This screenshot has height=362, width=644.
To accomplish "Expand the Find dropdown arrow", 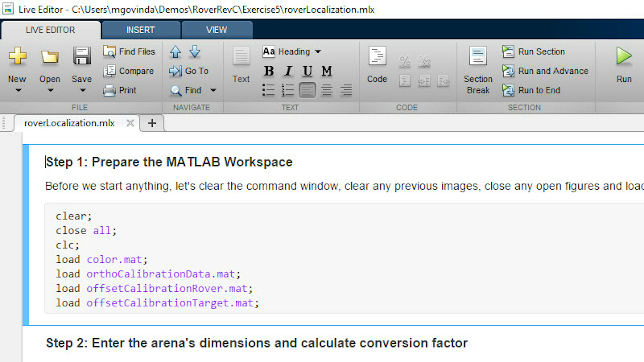I will pos(213,90).
